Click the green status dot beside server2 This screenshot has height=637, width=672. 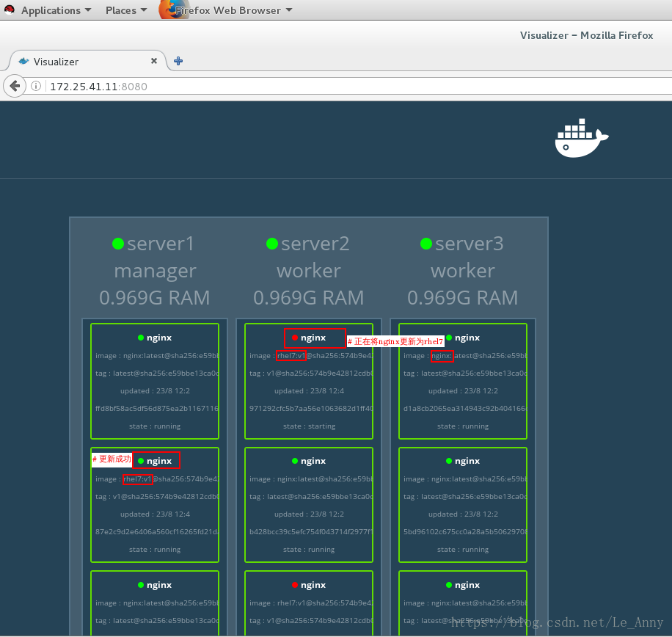[x=272, y=244]
